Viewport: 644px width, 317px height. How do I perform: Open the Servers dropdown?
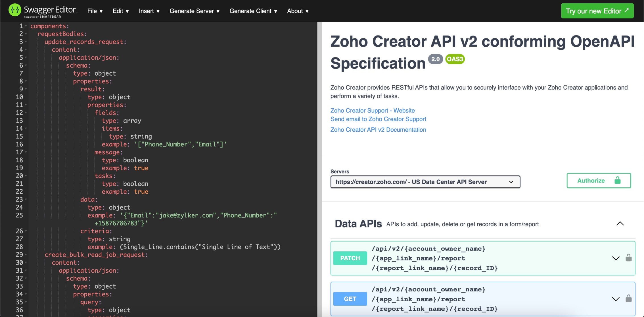[x=425, y=182]
